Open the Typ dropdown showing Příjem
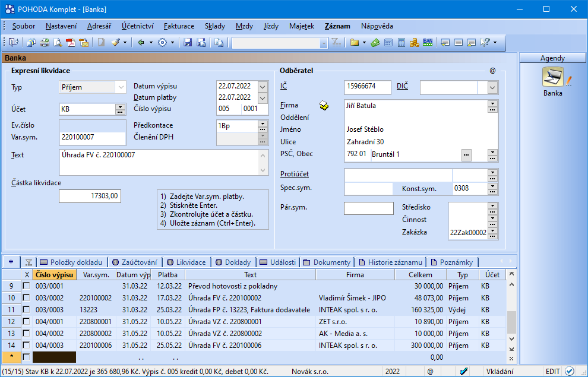 pyautogui.click(x=121, y=87)
